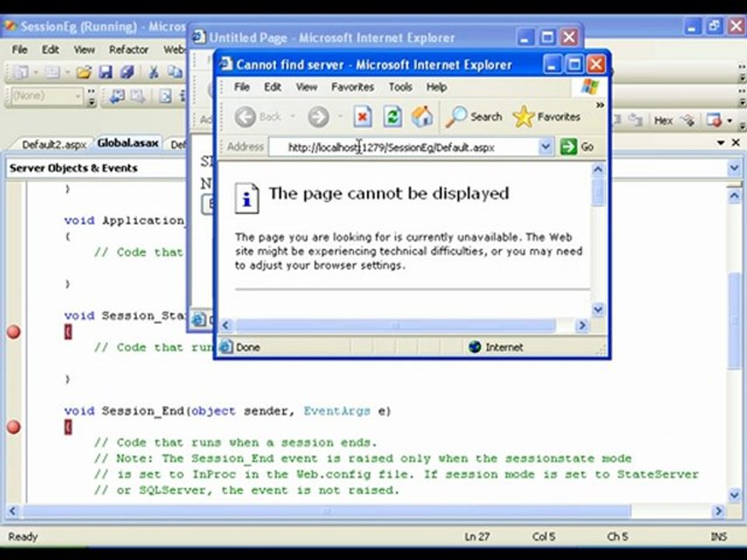The height and width of the screenshot is (560, 747).
Task: Click the "The page cannot be displayed" heading
Action: point(389,194)
